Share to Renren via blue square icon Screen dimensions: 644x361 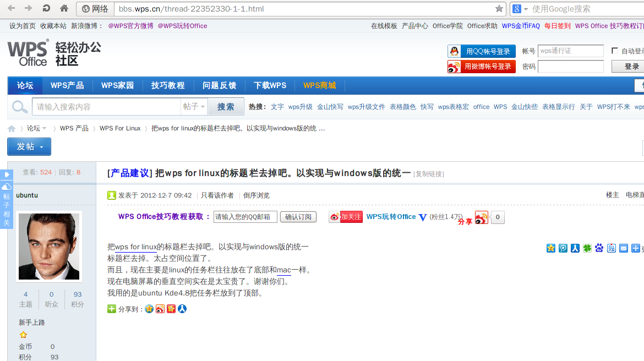[x=575, y=248]
